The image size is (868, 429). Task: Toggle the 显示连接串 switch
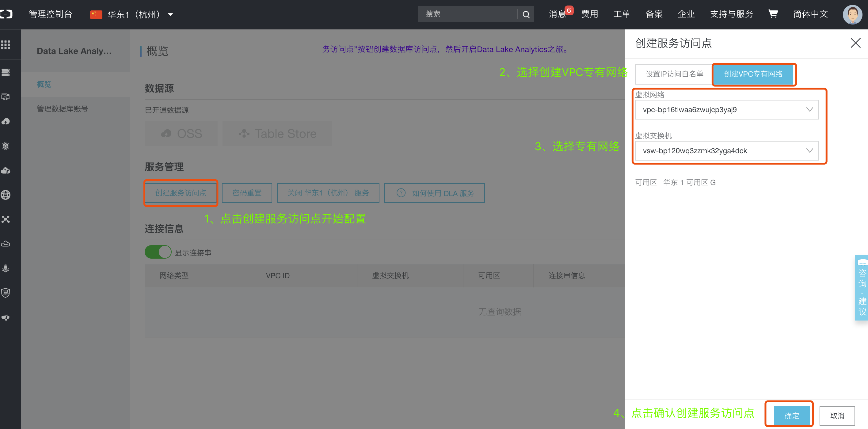pos(158,252)
